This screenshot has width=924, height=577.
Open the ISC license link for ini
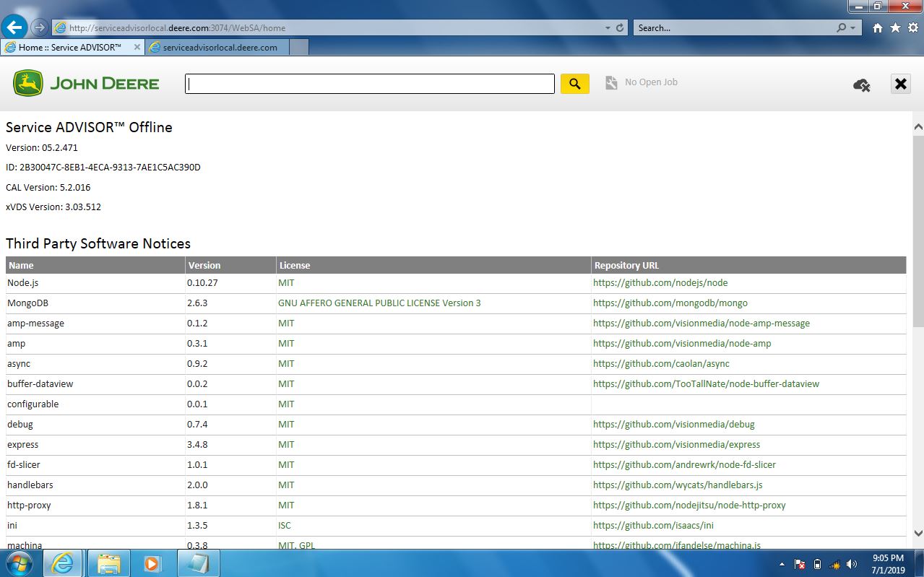click(x=285, y=526)
